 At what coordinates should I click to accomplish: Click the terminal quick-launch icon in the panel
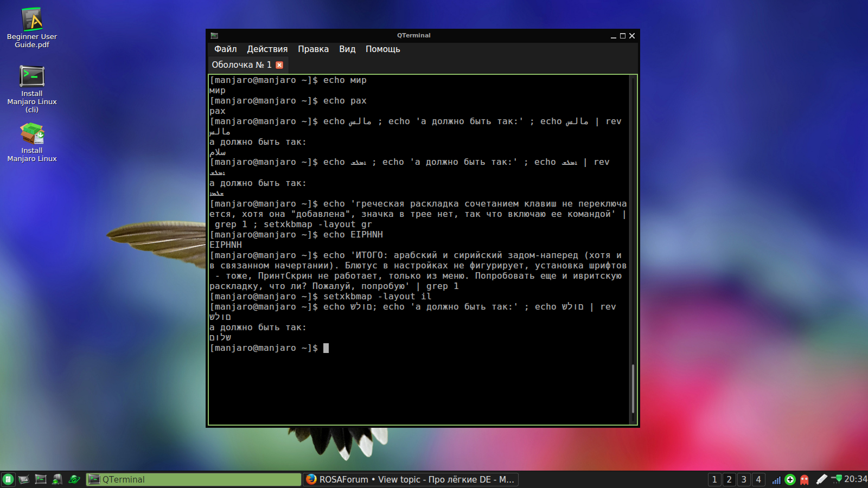[x=41, y=479]
